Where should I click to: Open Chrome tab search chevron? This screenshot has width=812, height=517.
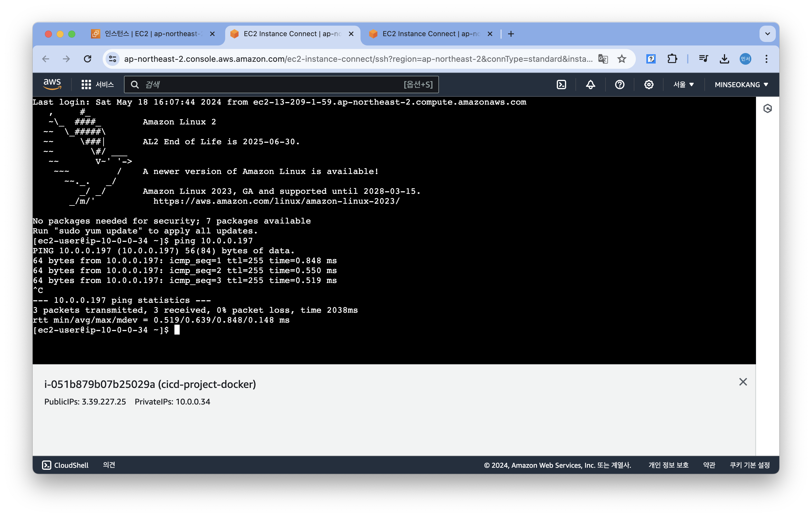click(767, 34)
